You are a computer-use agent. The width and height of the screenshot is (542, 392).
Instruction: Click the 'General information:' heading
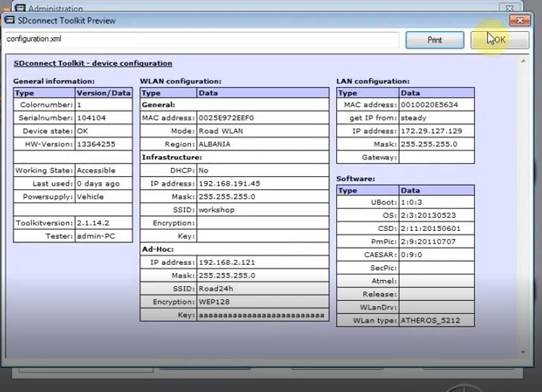(54, 81)
